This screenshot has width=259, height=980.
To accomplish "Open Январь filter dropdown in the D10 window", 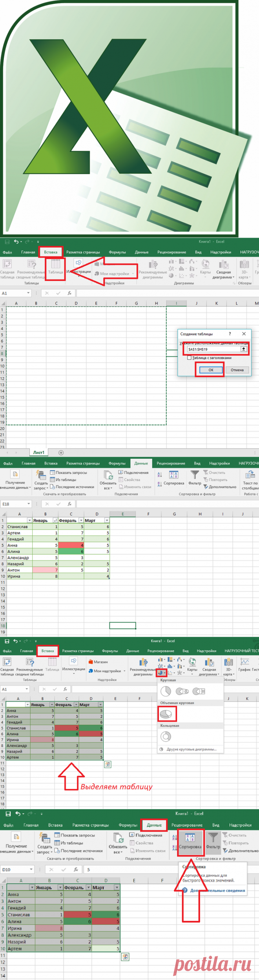I will coord(60,887).
